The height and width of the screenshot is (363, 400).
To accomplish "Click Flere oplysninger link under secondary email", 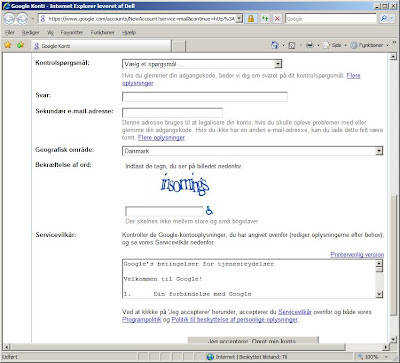I will pyautogui.click(x=161, y=137).
